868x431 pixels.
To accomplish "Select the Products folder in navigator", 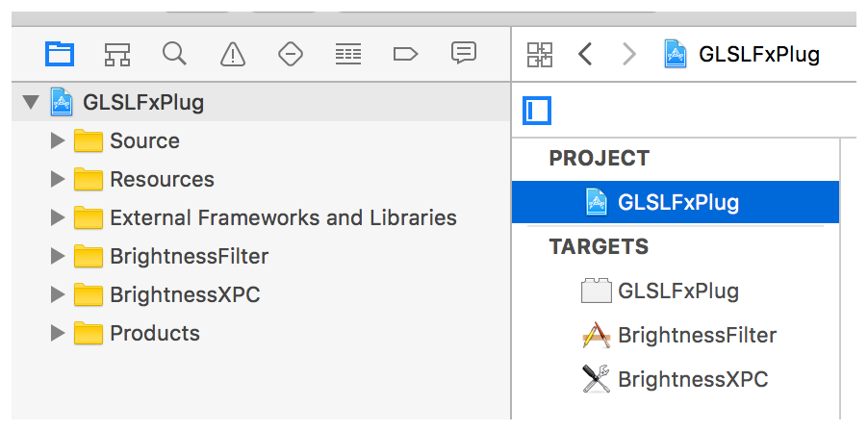I will pos(154,334).
